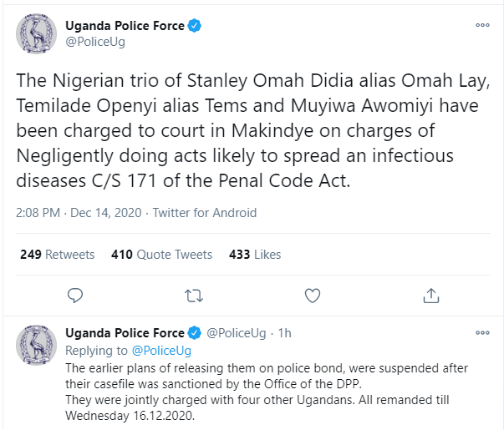Open the more options dots on the reply tweet
504x430 pixels.
pos(482,333)
